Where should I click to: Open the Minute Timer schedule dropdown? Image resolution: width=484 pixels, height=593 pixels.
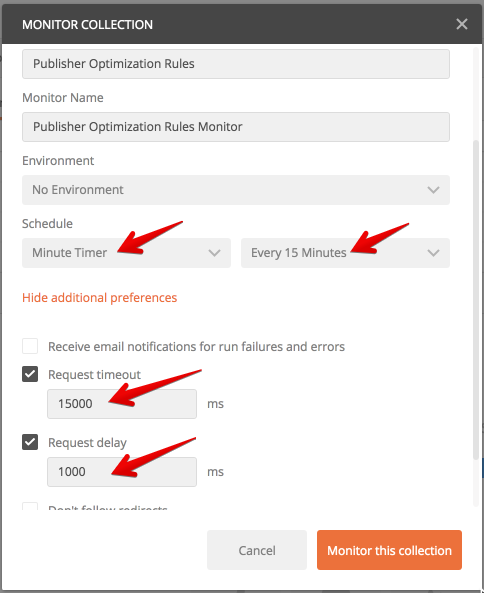[x=126, y=253]
